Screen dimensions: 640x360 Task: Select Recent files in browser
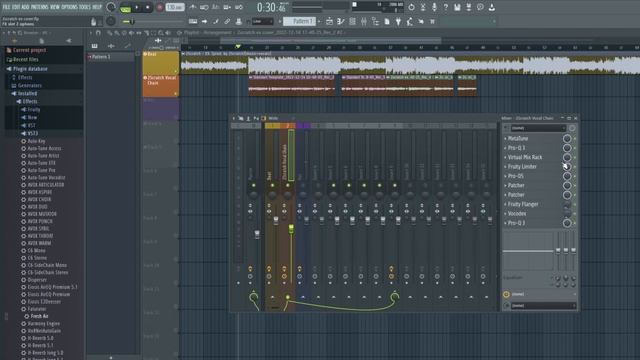pyautogui.click(x=25, y=60)
